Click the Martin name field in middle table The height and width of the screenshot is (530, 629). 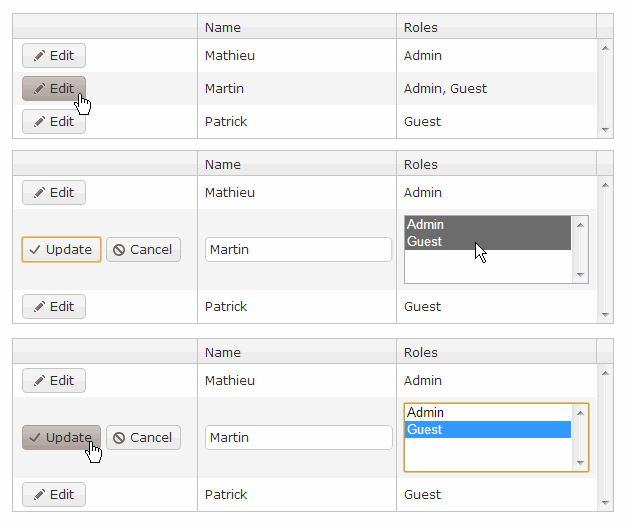point(297,250)
